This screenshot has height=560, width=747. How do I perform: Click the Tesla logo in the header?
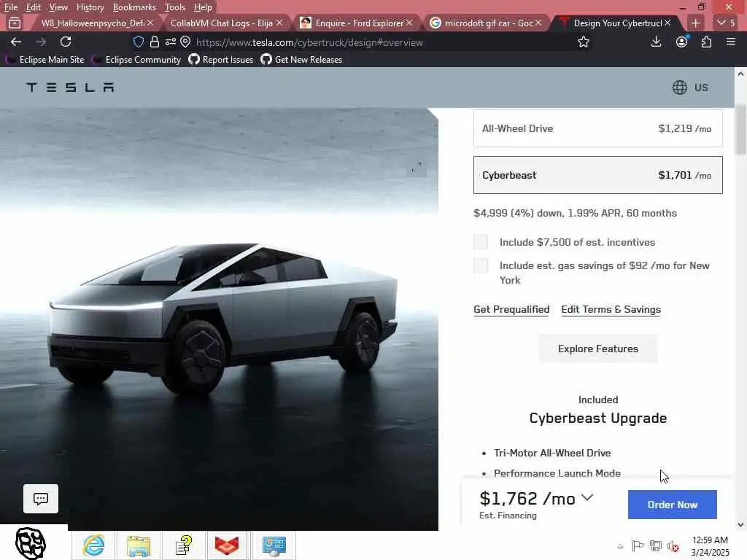pyautogui.click(x=70, y=87)
